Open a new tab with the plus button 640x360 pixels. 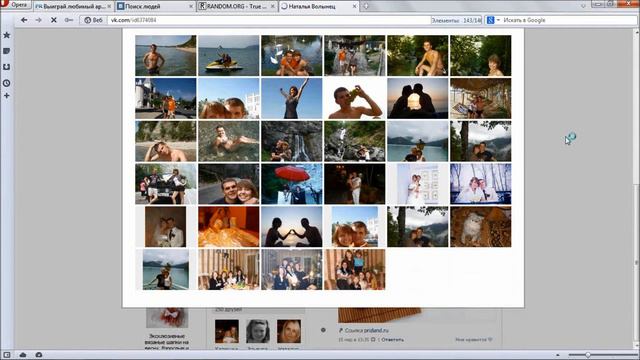(x=366, y=6)
